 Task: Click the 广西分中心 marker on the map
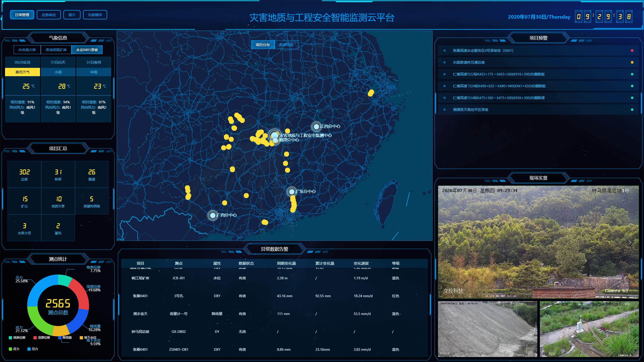(x=213, y=215)
